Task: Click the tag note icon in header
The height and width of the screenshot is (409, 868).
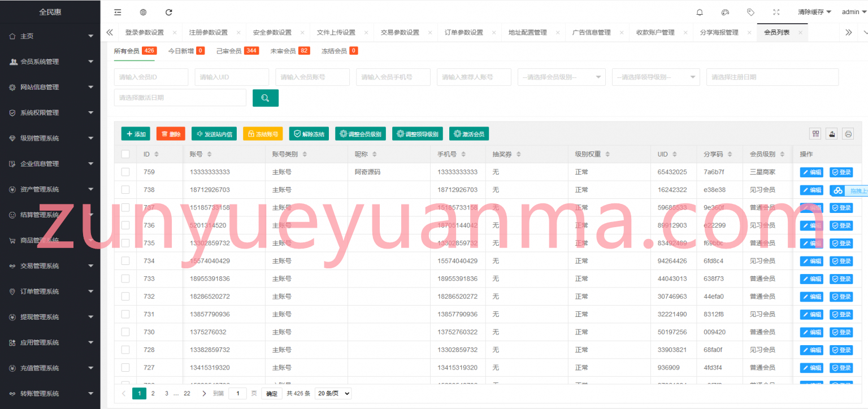Action: tap(750, 12)
